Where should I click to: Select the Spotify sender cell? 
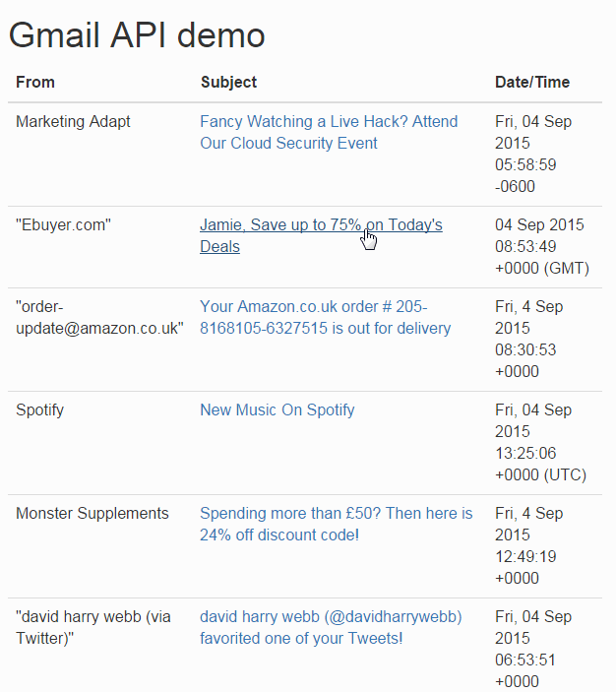point(39,409)
